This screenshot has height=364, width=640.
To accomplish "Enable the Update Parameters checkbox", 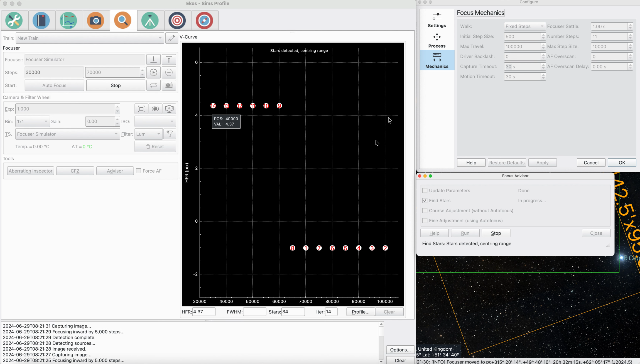I will click(425, 190).
